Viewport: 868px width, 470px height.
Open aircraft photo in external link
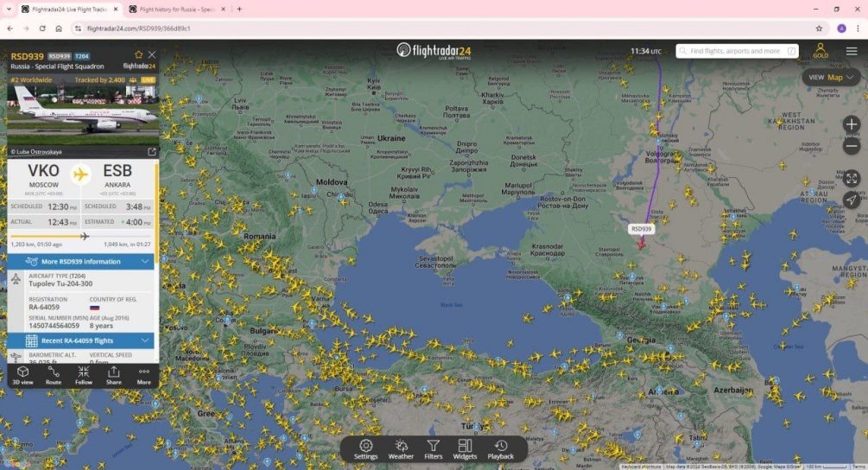pos(152,152)
